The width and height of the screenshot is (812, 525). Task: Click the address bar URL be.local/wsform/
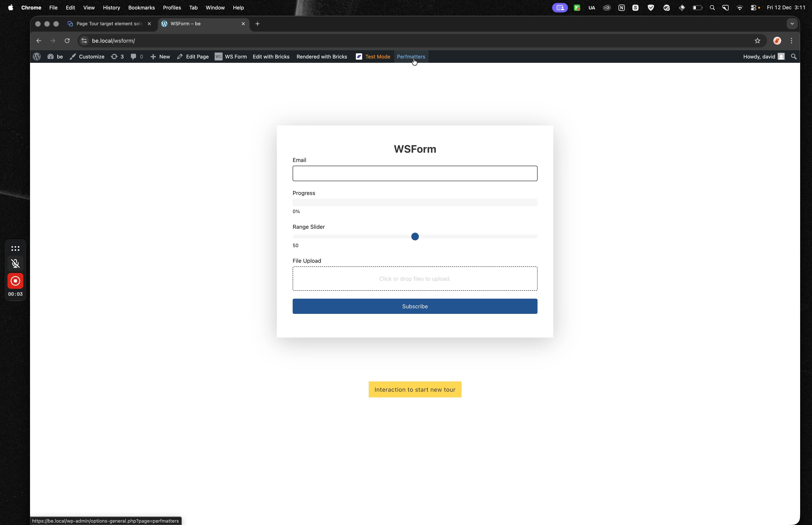[114, 41]
